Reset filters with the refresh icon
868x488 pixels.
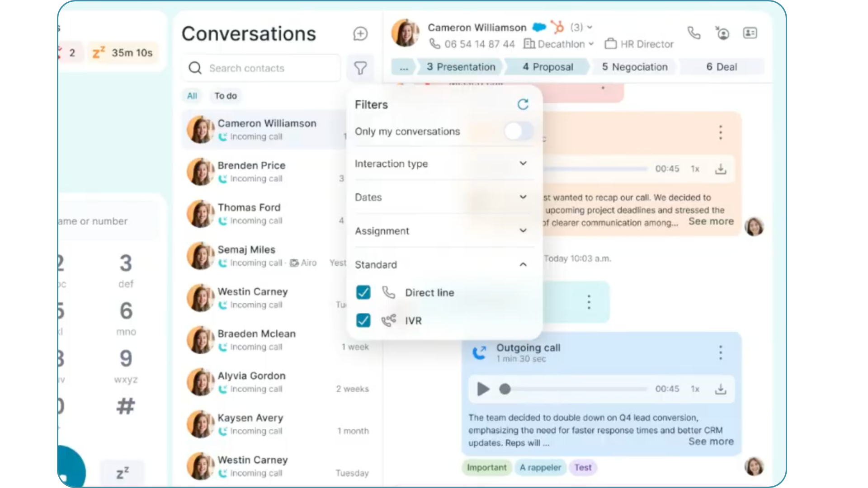tap(523, 104)
